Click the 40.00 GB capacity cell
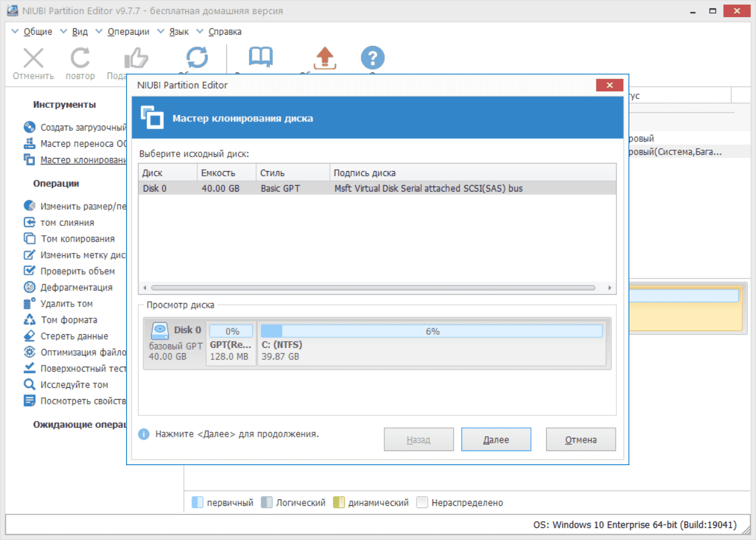The image size is (756, 540). pyautogui.click(x=227, y=189)
